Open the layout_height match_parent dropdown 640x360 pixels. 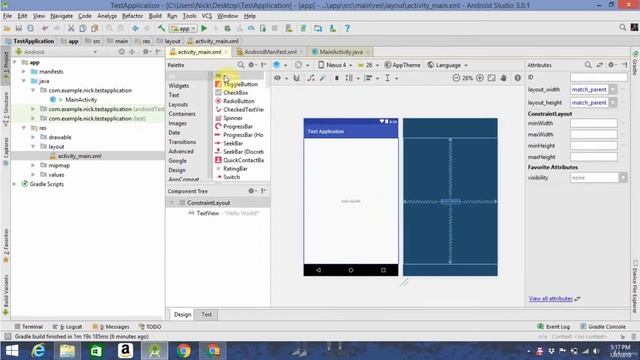click(613, 102)
